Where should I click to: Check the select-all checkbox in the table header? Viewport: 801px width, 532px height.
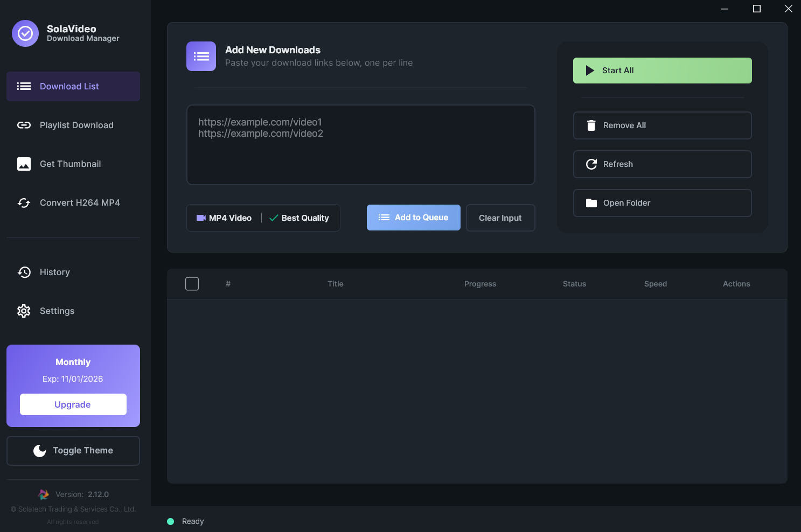tap(192, 283)
